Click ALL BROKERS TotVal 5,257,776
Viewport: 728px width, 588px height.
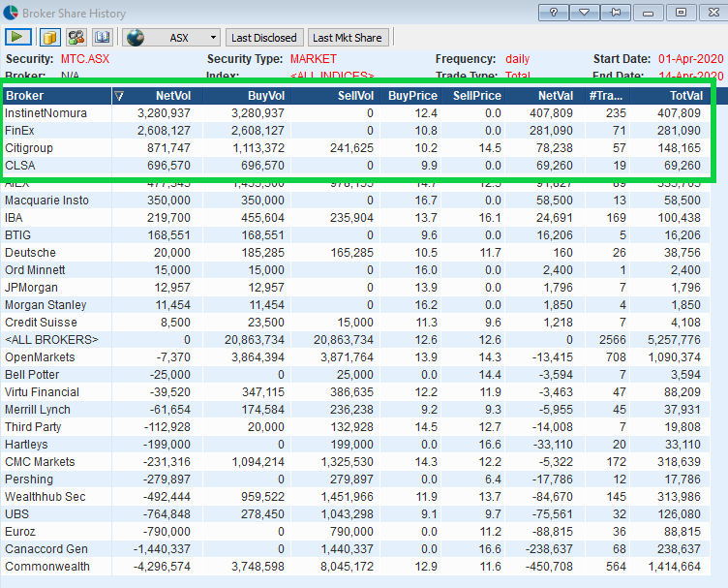click(x=674, y=339)
